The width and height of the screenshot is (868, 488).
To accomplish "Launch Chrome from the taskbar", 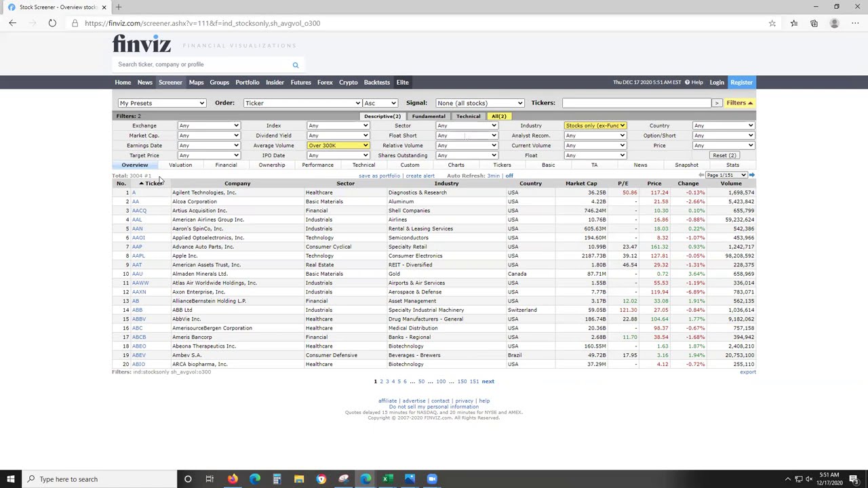I will click(321, 479).
